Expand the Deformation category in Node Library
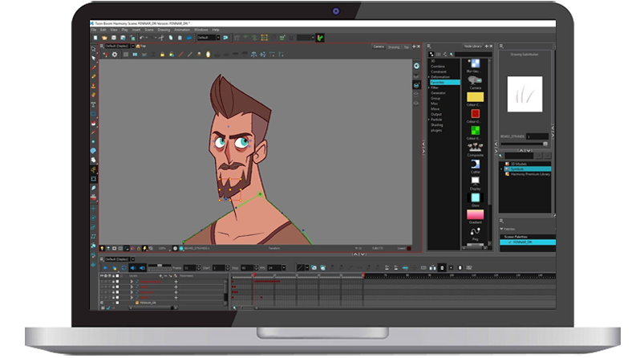 pyautogui.click(x=429, y=77)
